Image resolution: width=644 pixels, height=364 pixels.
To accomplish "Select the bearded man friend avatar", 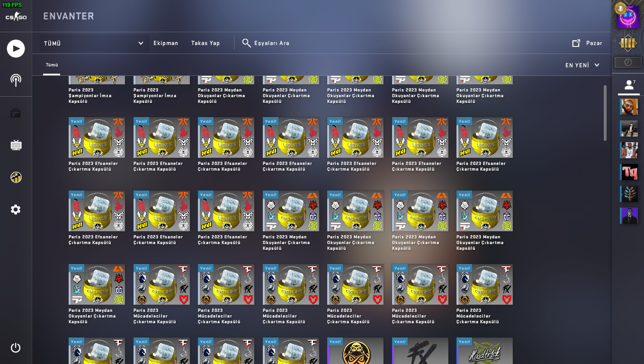I will click(629, 107).
